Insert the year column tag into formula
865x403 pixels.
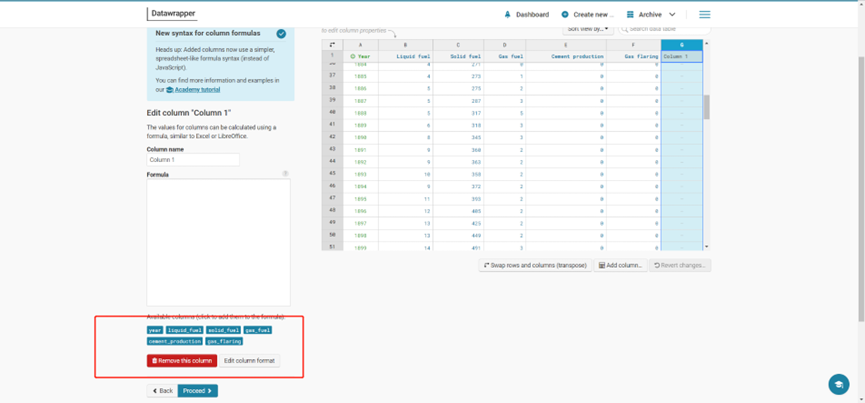click(155, 330)
